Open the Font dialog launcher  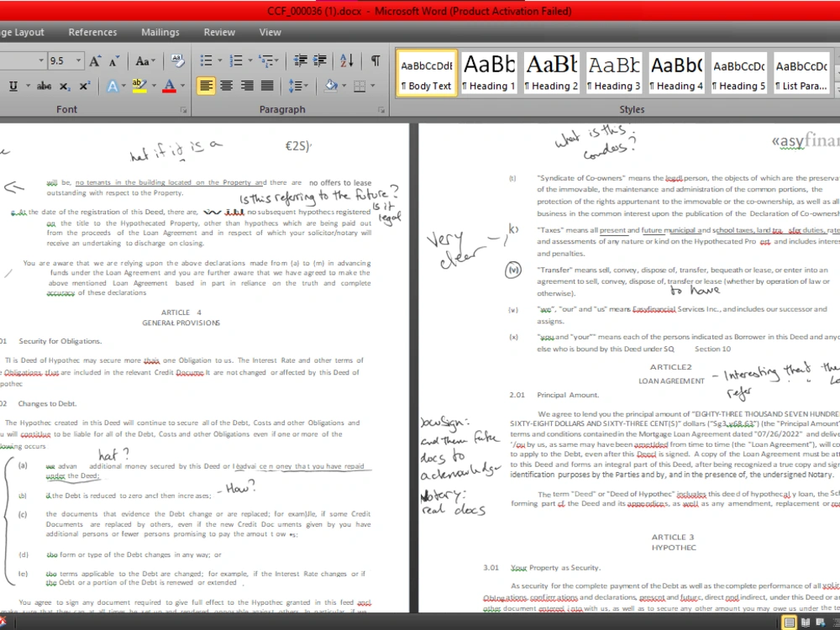tap(184, 110)
